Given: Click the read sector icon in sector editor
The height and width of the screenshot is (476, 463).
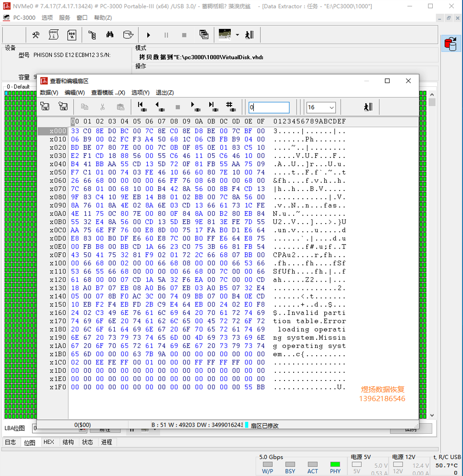Looking at the screenshot, I should [x=45, y=107].
